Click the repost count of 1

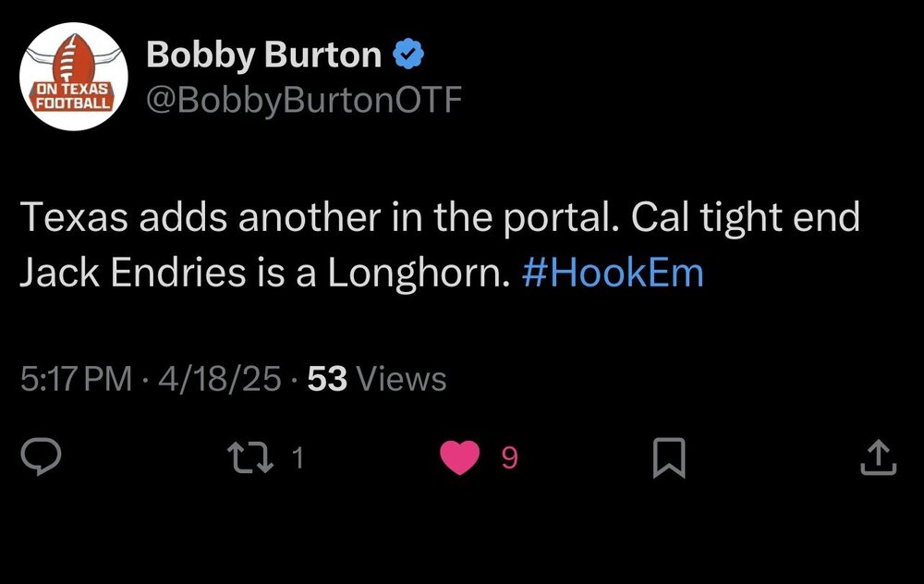point(298,458)
